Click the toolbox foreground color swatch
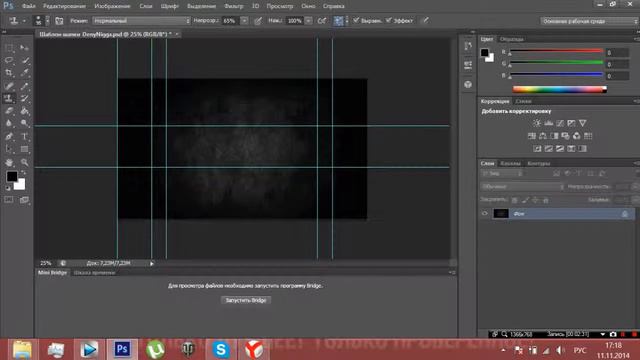Image resolution: width=640 pixels, height=360 pixels. tap(12, 176)
